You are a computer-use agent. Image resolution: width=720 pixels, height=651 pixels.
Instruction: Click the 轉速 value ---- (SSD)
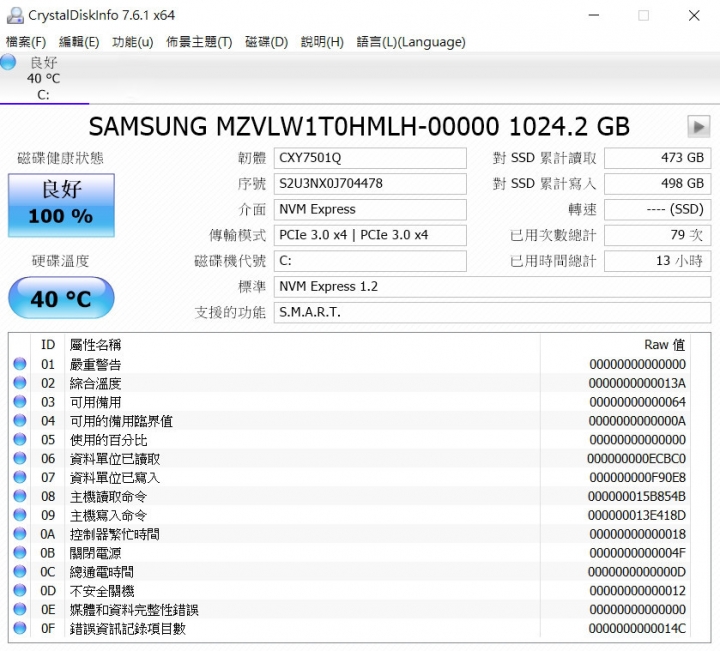658,209
